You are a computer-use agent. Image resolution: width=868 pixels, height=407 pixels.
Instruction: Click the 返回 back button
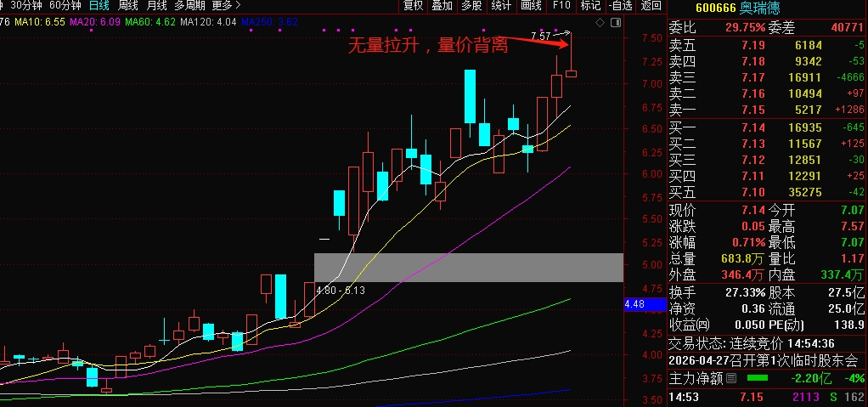pyautogui.click(x=651, y=6)
